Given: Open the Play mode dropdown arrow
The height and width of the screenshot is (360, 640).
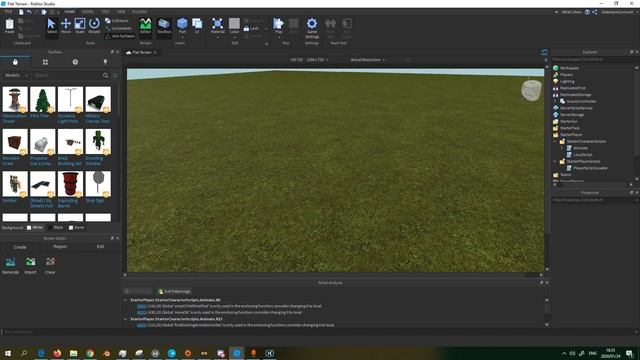Looking at the screenshot, I should point(279,37).
